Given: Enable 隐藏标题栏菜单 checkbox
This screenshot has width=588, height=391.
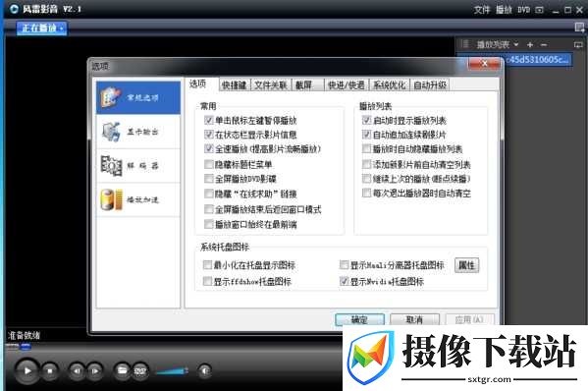Looking at the screenshot, I should (x=209, y=164).
